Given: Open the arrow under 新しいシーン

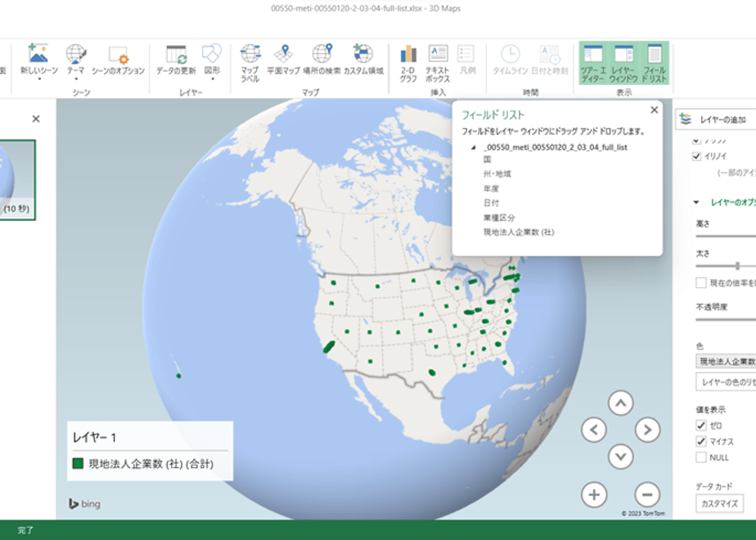Looking at the screenshot, I should point(39,79).
